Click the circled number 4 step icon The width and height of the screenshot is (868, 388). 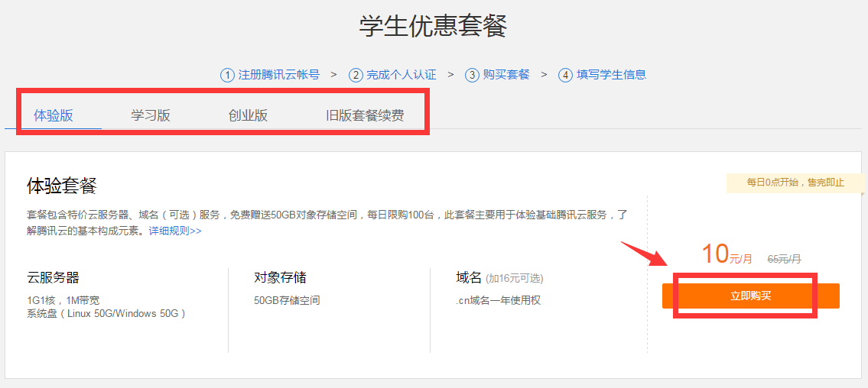point(566,75)
